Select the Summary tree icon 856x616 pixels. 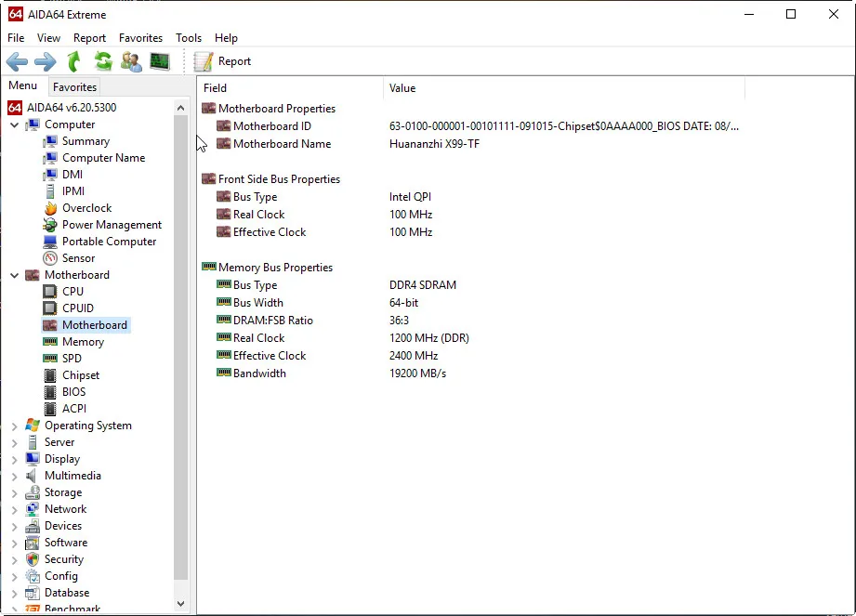coord(50,141)
